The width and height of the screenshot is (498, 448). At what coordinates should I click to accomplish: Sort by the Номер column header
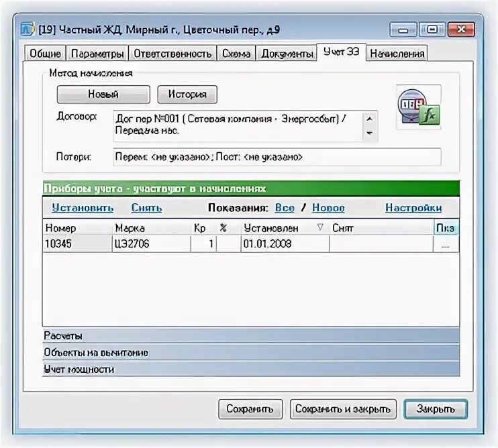point(77,228)
